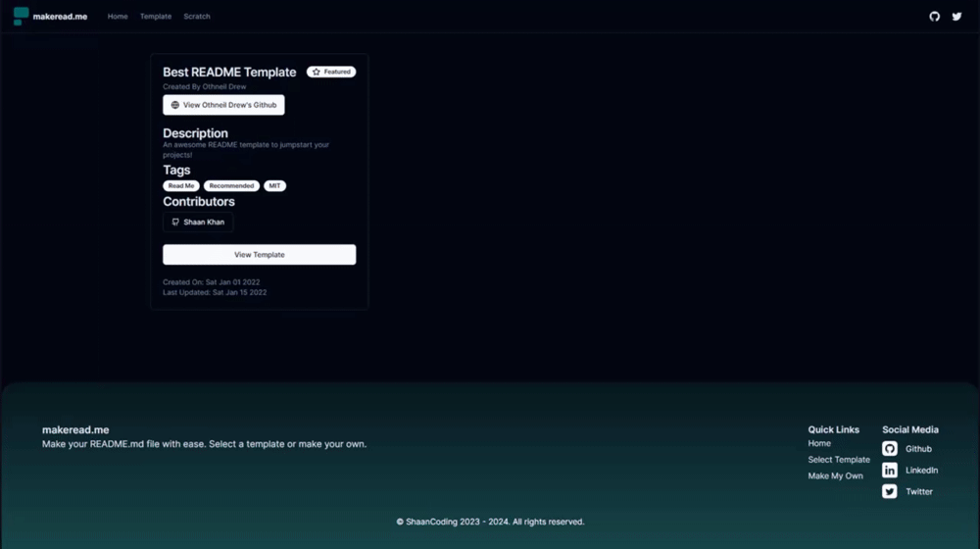Click the Contributors heading
Image resolution: width=980 pixels, height=549 pixels.
(199, 201)
